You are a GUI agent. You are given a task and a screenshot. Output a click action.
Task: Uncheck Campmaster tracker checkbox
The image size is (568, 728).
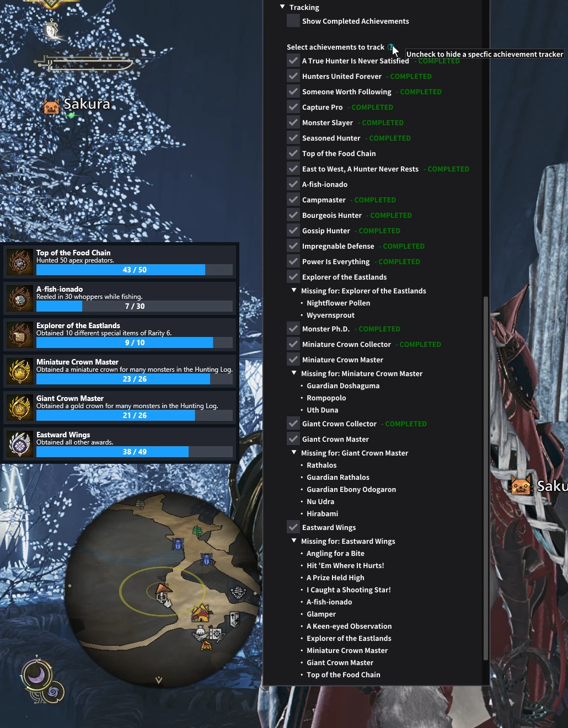pos(293,200)
